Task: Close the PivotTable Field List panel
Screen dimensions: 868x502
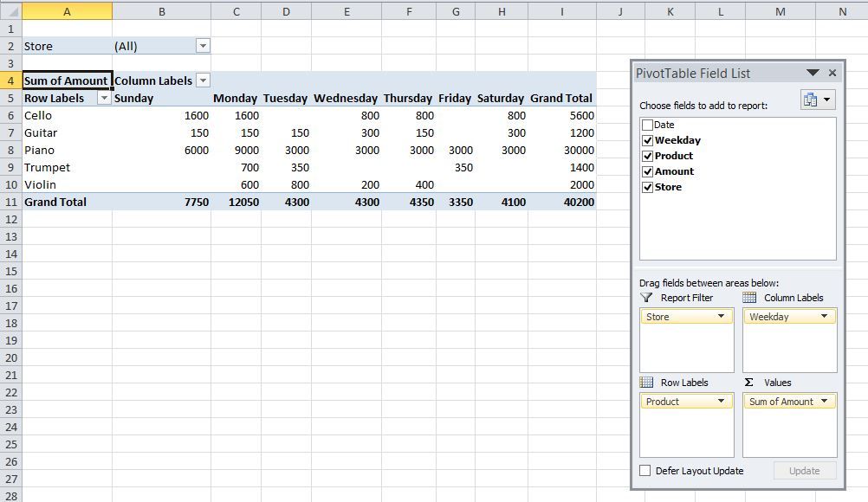Action: click(831, 73)
